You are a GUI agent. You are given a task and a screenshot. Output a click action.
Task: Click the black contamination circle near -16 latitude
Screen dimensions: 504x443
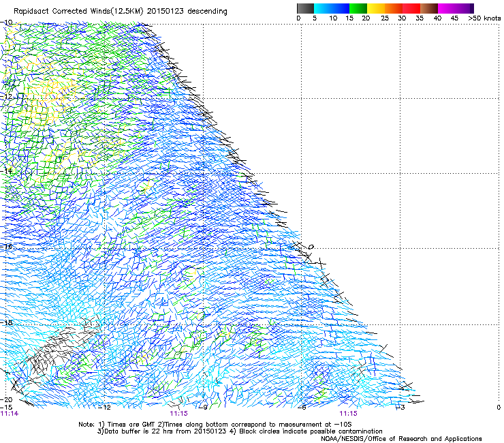click(x=311, y=247)
